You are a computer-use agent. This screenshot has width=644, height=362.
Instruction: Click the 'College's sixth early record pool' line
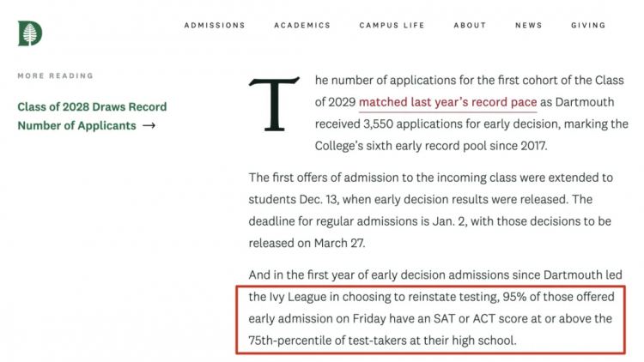(431, 146)
